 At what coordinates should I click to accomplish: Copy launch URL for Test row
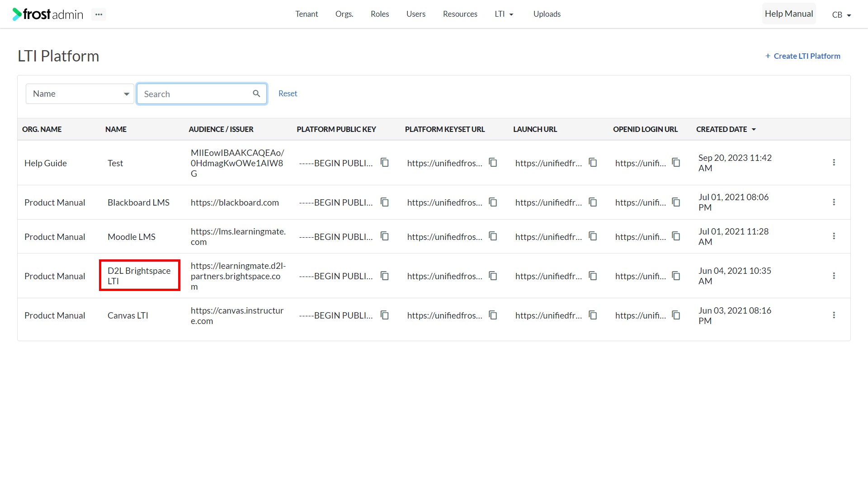(x=593, y=162)
